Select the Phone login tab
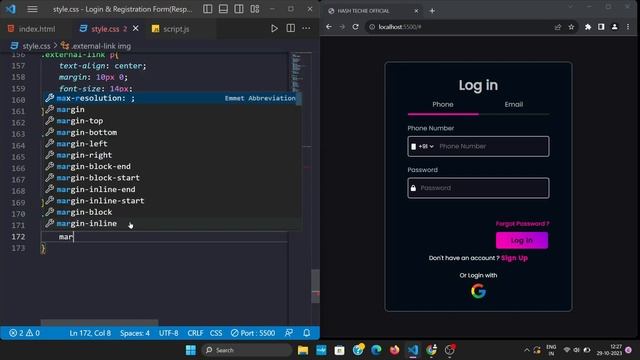 click(x=443, y=104)
